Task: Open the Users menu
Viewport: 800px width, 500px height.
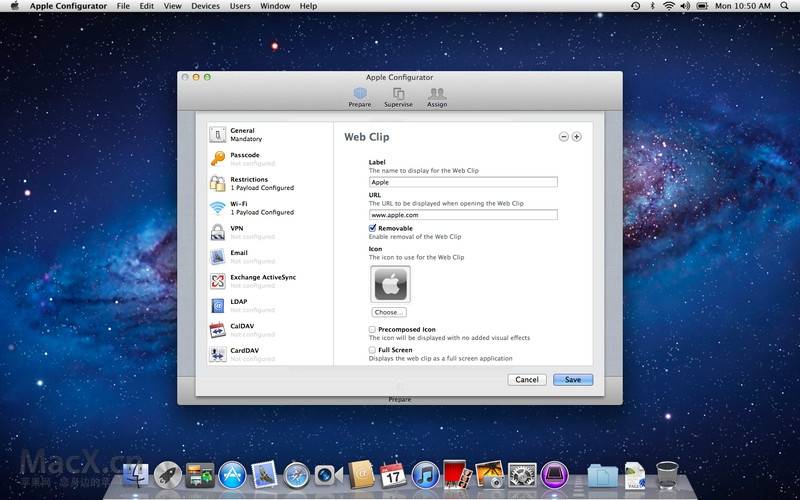Action: coord(240,6)
